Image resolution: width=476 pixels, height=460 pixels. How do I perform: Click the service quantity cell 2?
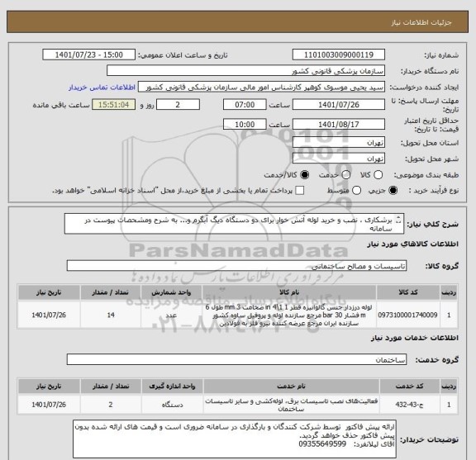(111, 405)
